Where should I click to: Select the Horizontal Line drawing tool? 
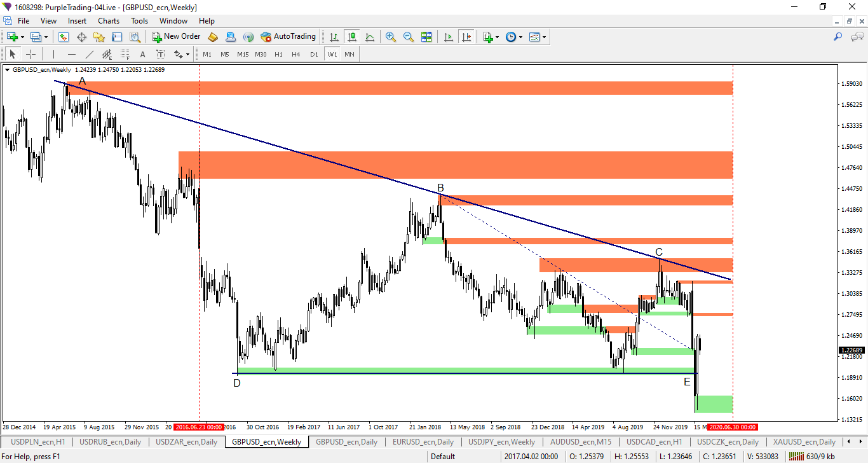coord(71,54)
